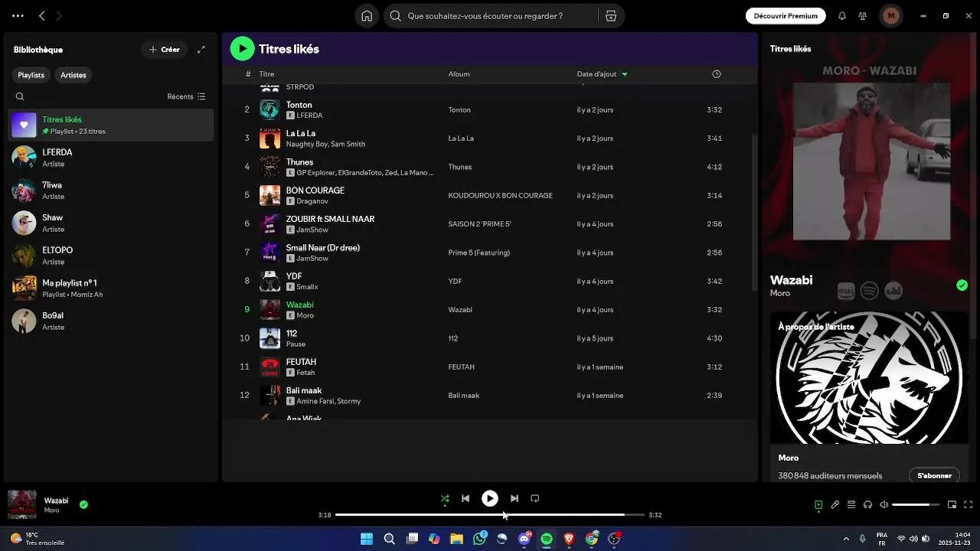Image resolution: width=980 pixels, height=551 pixels.
Task: Mute the Spotify volume speaker icon
Action: 884,504
